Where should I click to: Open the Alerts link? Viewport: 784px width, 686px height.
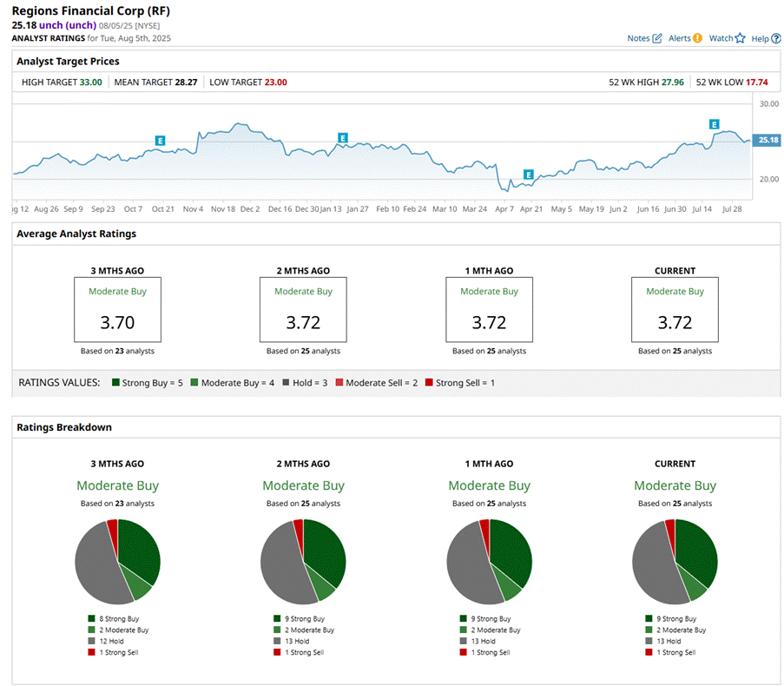680,38
